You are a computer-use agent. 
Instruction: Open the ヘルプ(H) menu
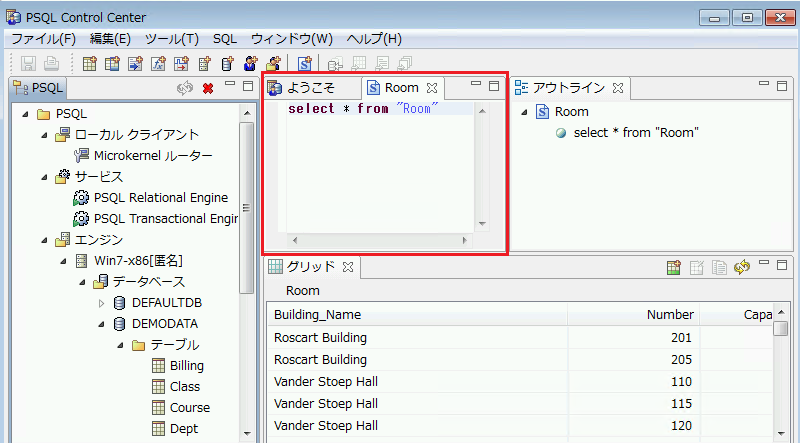point(374,39)
